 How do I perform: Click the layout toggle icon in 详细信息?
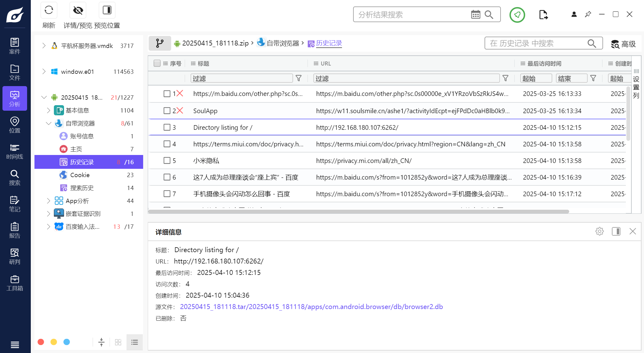tap(616, 231)
